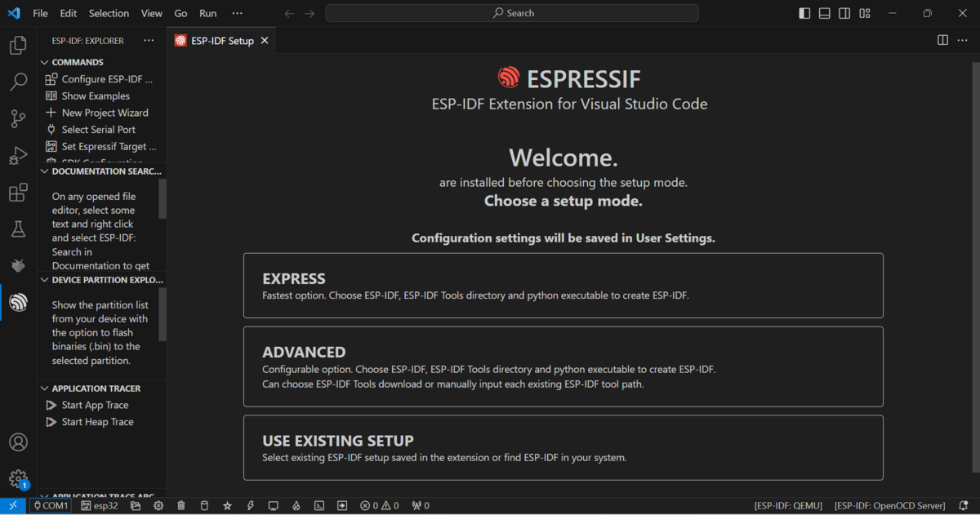Click the execute custom task arrow icon
Screen dimensions: 980x515
click(x=342, y=506)
